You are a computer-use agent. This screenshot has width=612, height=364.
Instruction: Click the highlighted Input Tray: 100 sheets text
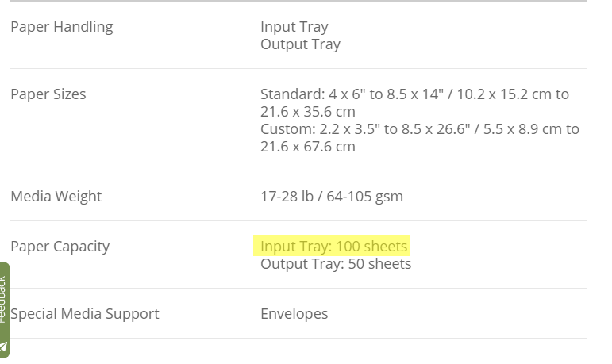[333, 246]
